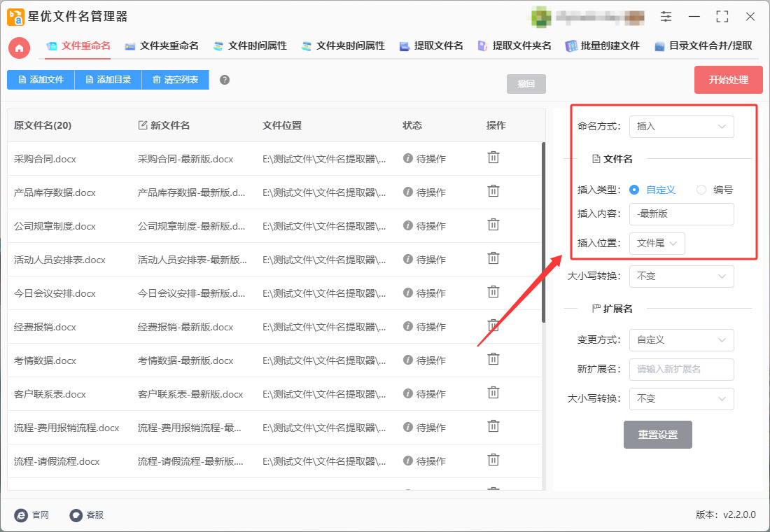Switch to the 文件重命名 tab
This screenshot has height=532, width=770.
pyautogui.click(x=78, y=46)
